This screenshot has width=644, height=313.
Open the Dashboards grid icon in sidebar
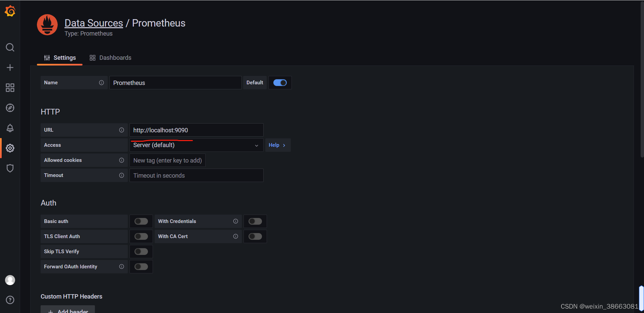coord(10,88)
